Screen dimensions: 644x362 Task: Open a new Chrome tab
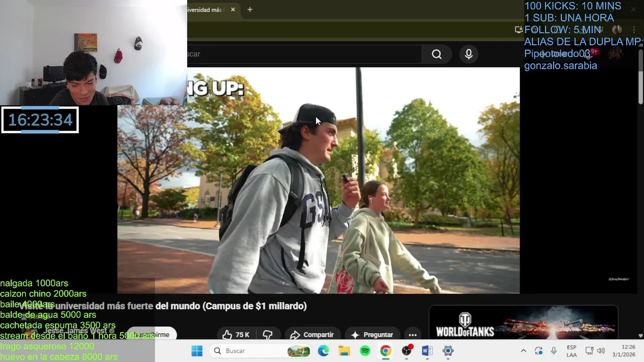pos(250,10)
